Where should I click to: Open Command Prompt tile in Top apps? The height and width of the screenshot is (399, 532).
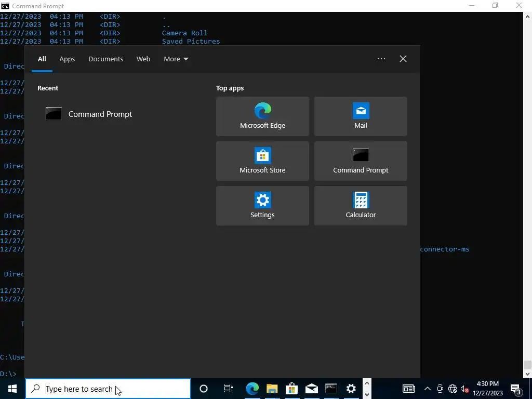tap(361, 161)
